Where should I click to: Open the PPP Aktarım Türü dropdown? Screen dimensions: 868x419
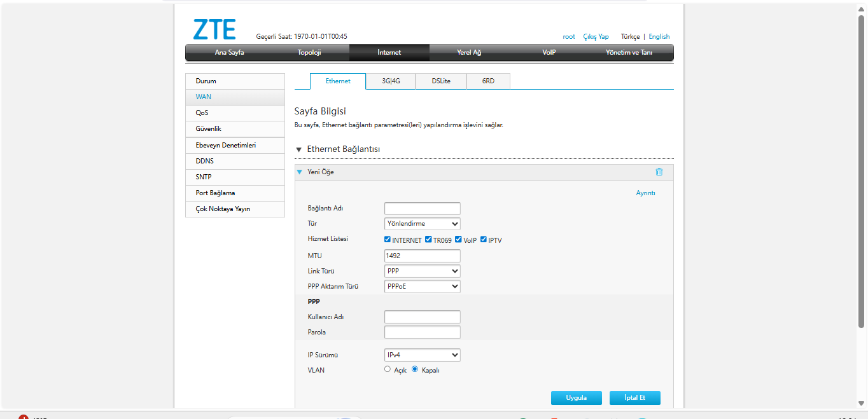(x=423, y=286)
